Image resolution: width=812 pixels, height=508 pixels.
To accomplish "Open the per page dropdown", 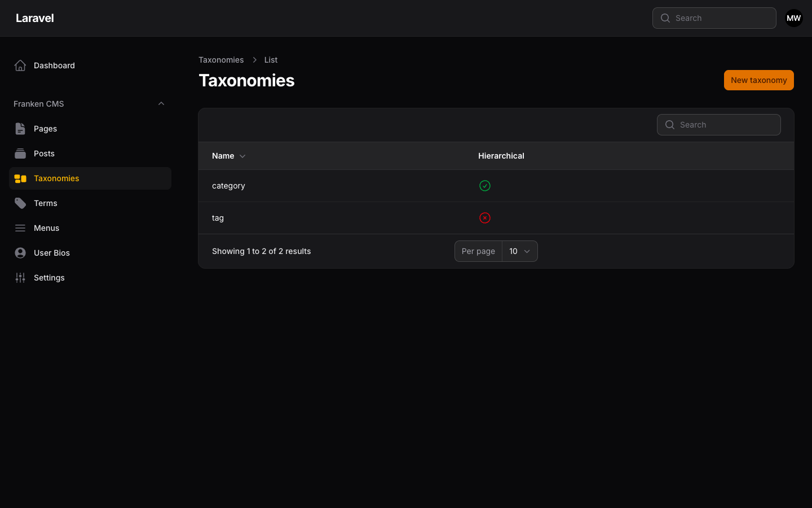I will [x=519, y=251].
